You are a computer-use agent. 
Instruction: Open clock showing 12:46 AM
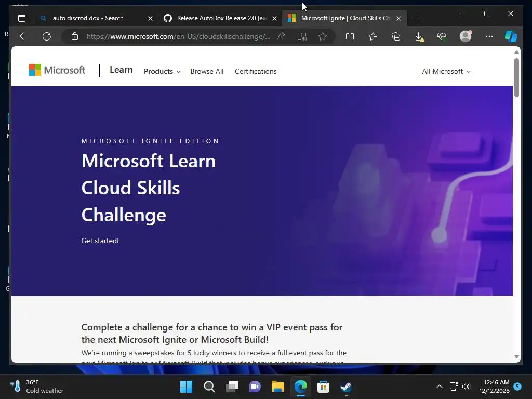click(x=495, y=387)
